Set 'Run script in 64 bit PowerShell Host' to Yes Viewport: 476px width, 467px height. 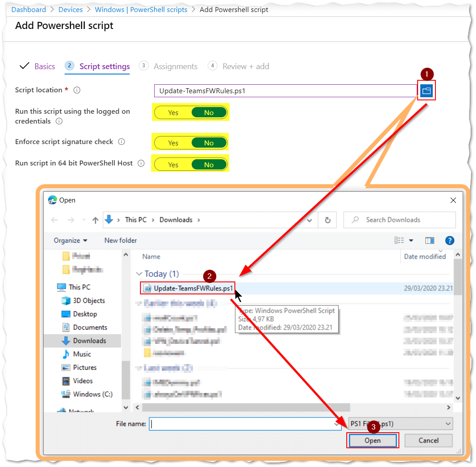[x=173, y=164]
